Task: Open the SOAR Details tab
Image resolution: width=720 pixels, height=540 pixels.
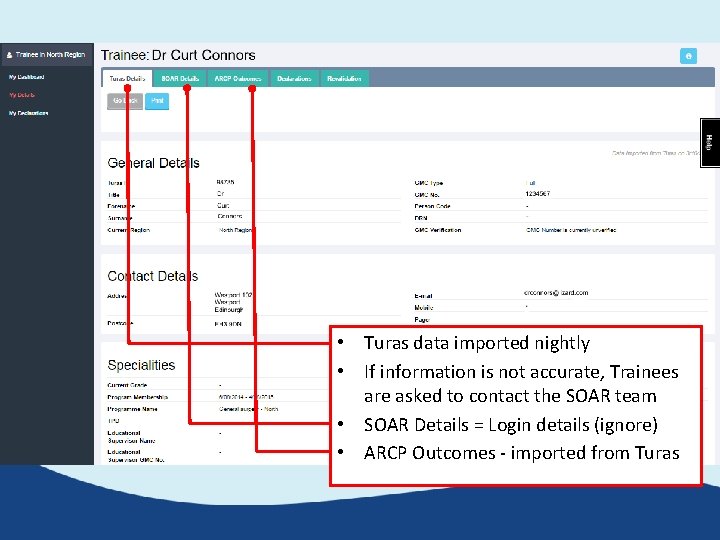Action: click(x=180, y=79)
